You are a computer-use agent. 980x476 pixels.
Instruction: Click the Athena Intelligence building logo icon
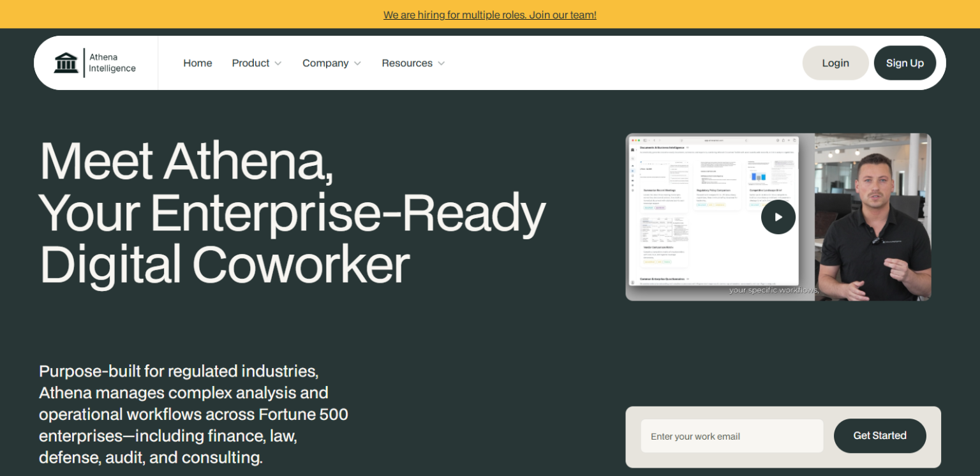tap(66, 63)
